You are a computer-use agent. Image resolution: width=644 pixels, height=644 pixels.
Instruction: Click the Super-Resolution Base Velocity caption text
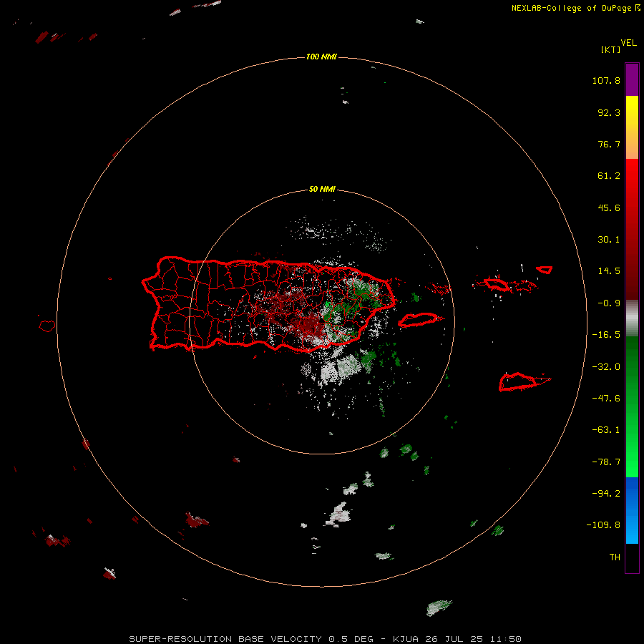pos(326,639)
